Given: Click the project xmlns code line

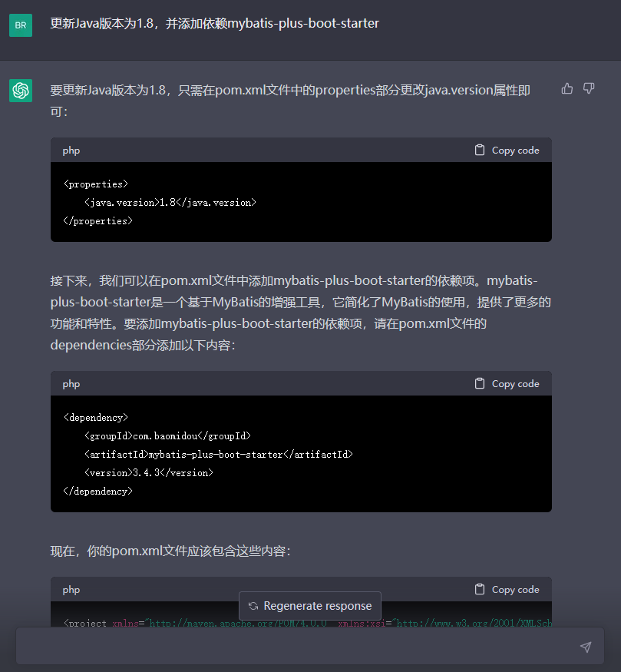Looking at the screenshot, I should click(308, 623).
